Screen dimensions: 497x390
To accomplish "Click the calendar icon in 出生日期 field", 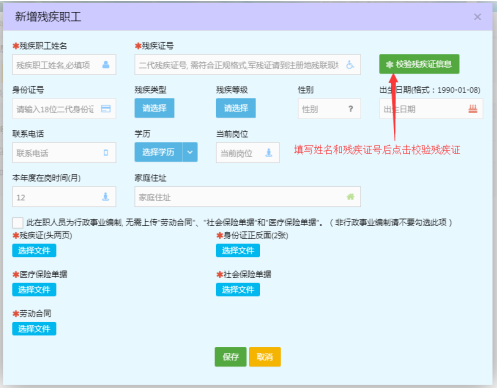I will [x=473, y=109].
